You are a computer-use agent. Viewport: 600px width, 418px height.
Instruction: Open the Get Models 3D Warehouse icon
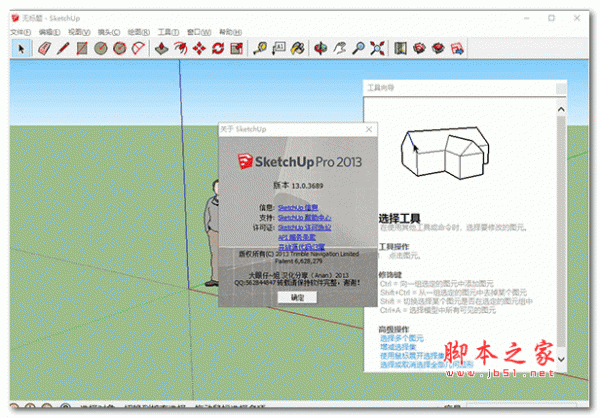click(419, 49)
